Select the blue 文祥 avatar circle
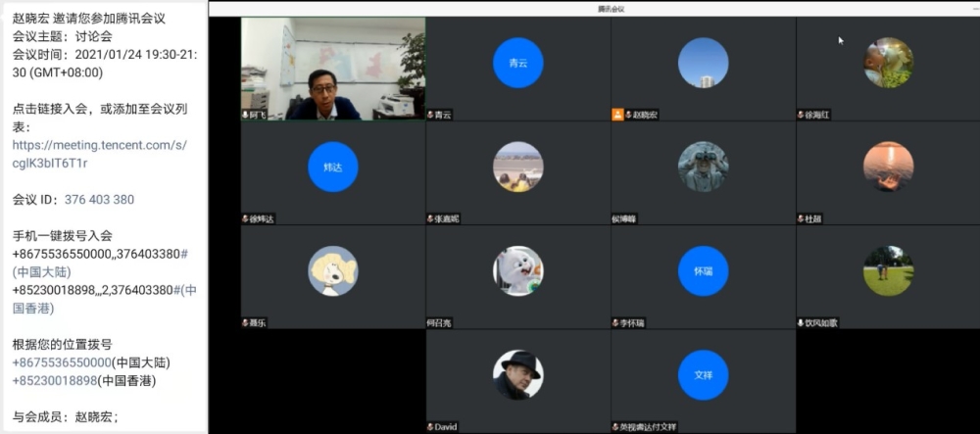Viewport: 980px width, 434px height. coord(703,374)
